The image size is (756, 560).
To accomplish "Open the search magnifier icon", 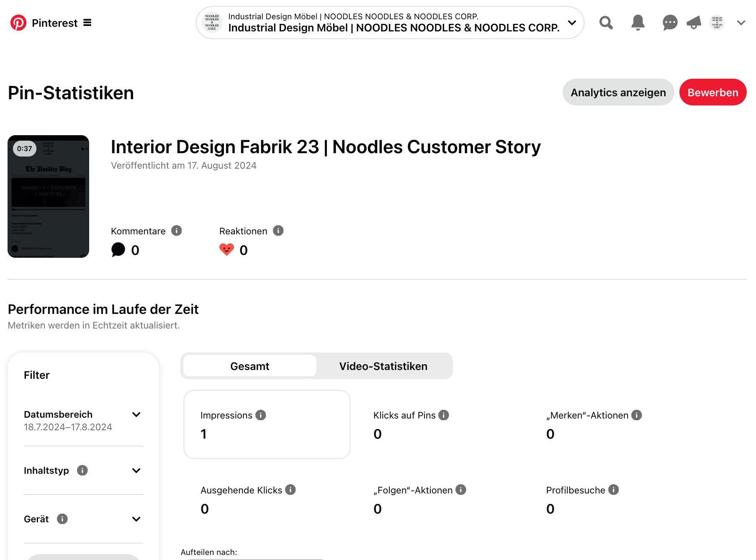I will 606,23.
